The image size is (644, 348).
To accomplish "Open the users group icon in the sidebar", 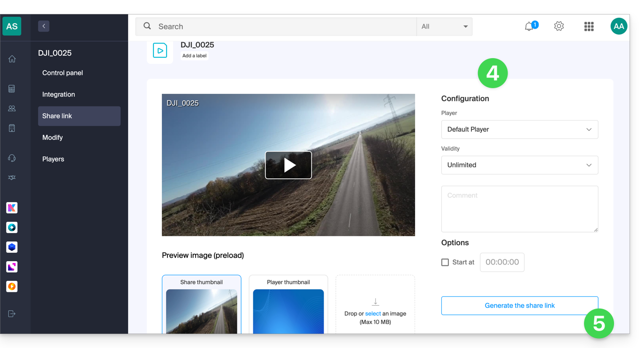I will (12, 108).
